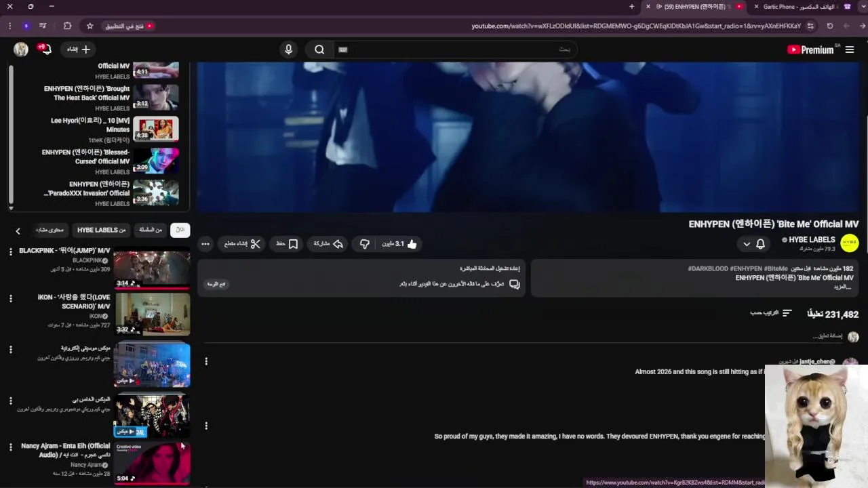This screenshot has height=488, width=868.
Task: Open 'ميكس موسيقى إلكترونية' mix thumbnail
Action: 153,365
